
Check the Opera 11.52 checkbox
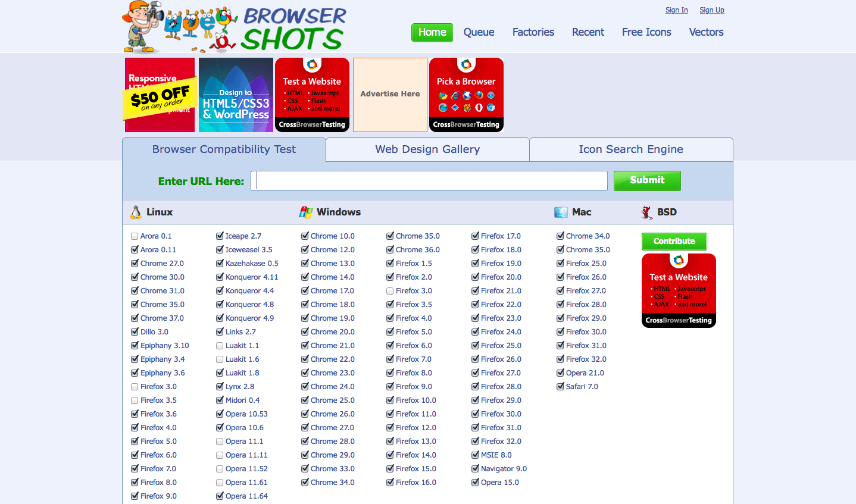220,469
